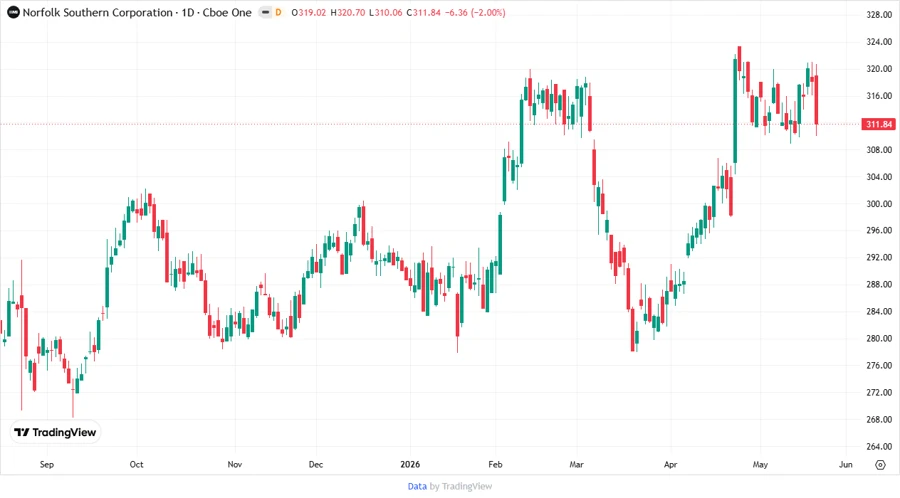The height and width of the screenshot is (498, 900).
Task: Click the delayed data 'D' indicator
Action: 278,12
